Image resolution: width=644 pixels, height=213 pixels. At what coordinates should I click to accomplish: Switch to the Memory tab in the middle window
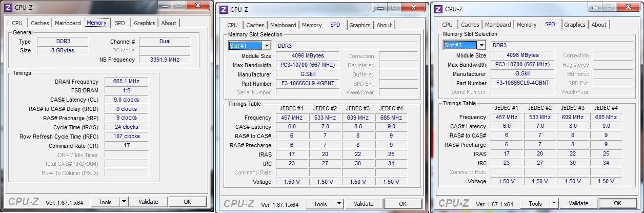pos(312,25)
